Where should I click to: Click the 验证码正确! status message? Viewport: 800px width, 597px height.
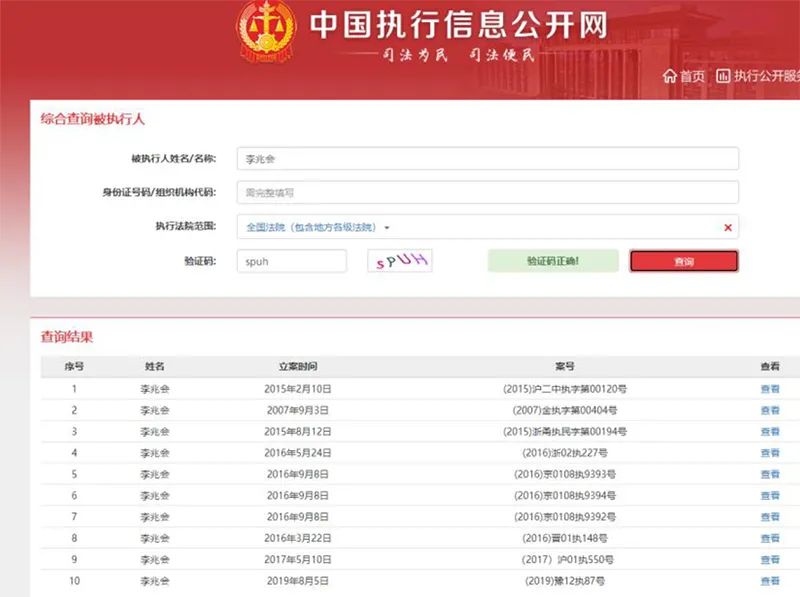point(553,261)
